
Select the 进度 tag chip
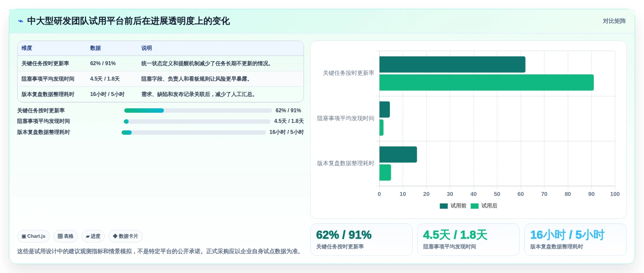tap(93, 236)
